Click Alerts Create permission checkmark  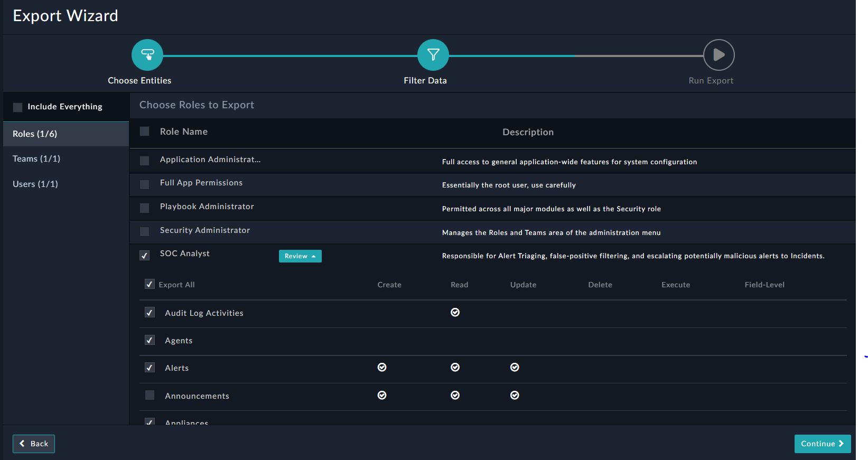click(382, 367)
